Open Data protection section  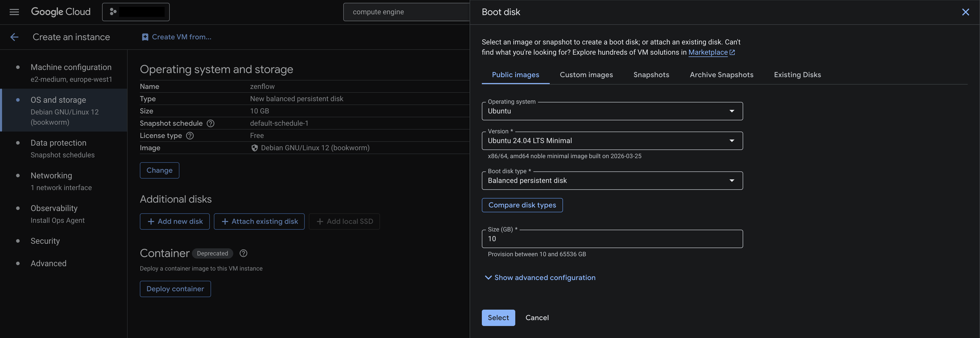64,148
